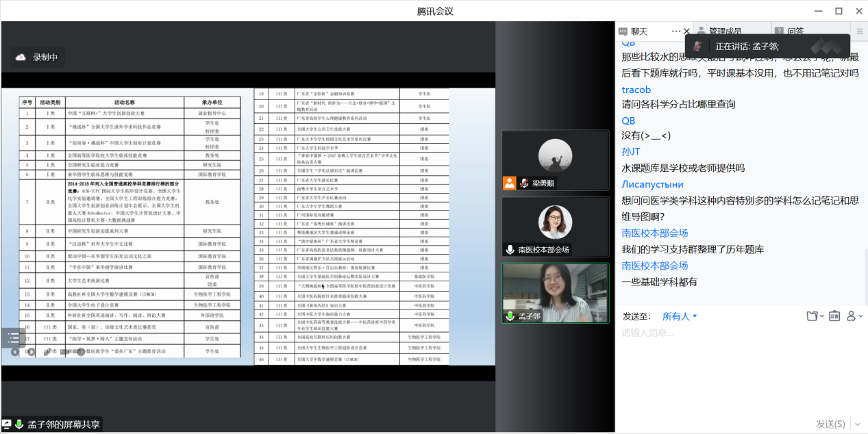This screenshot has height=434, width=868.
Task: Open the slide outline list icon
Action: click(13, 337)
